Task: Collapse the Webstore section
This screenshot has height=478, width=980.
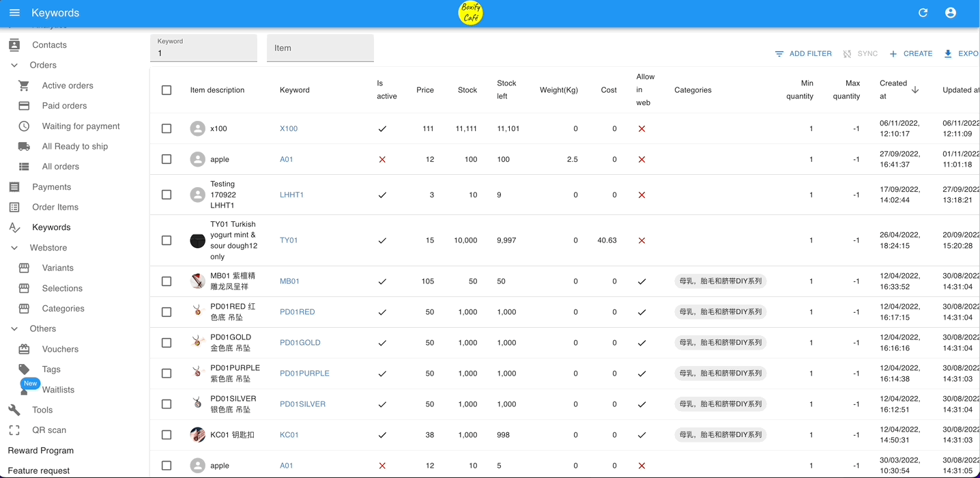Action: [x=15, y=247]
